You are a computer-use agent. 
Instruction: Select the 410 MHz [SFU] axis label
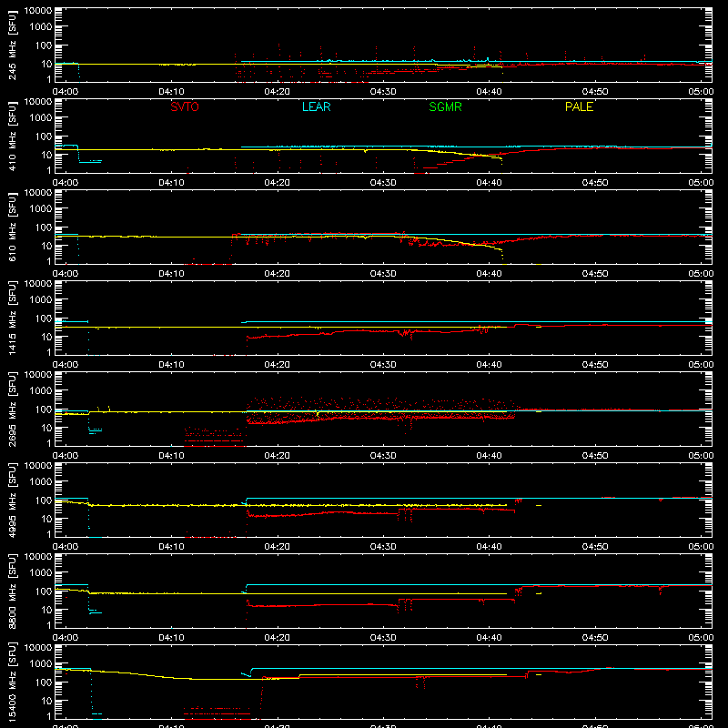pyautogui.click(x=13, y=136)
